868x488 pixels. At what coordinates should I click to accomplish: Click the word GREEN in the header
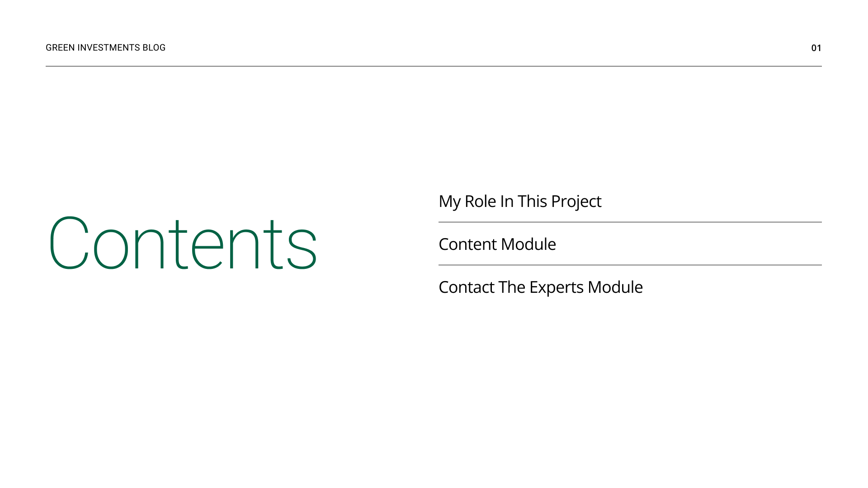click(x=60, y=48)
